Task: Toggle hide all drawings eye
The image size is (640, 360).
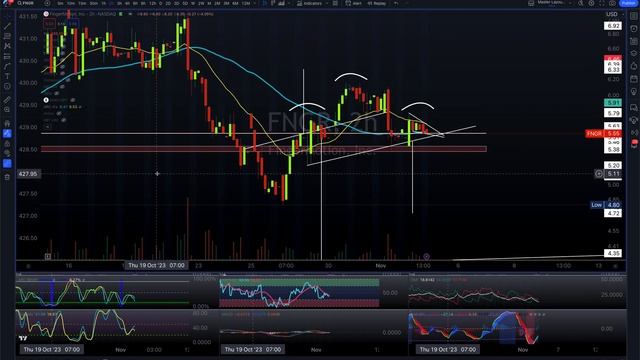Action: (x=7, y=153)
